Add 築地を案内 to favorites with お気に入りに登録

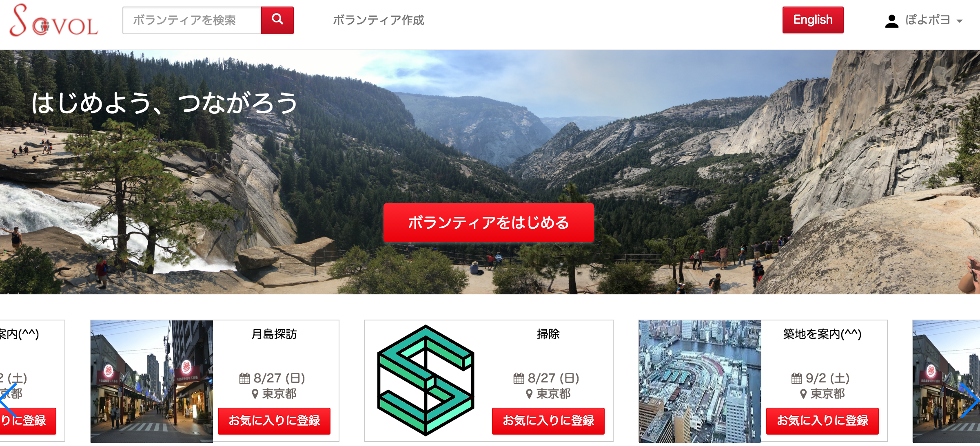(x=823, y=421)
